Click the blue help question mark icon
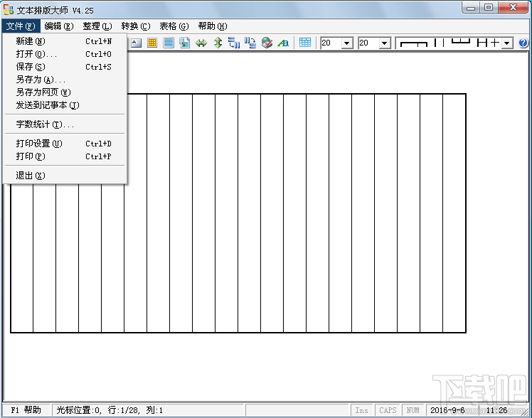 523,43
